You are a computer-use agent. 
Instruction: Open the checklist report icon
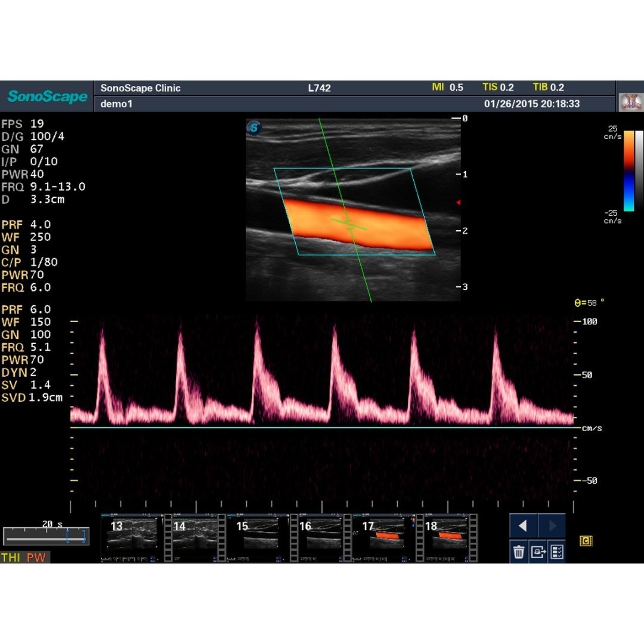tap(557, 552)
